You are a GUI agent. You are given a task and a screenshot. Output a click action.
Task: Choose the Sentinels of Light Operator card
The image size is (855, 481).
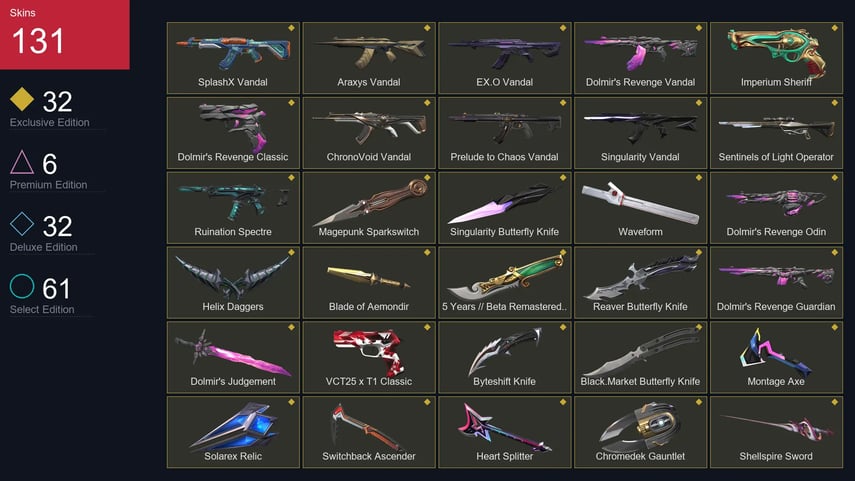[x=776, y=133]
